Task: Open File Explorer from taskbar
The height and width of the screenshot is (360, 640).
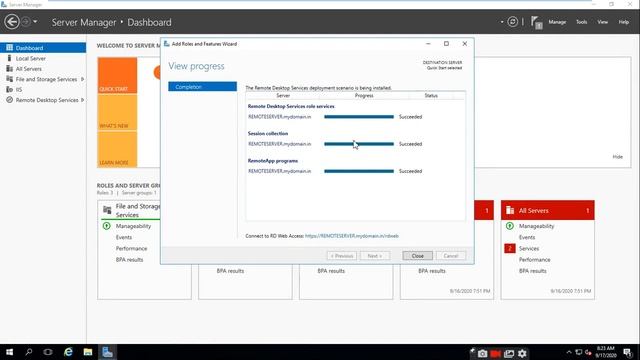Action: click(88, 352)
